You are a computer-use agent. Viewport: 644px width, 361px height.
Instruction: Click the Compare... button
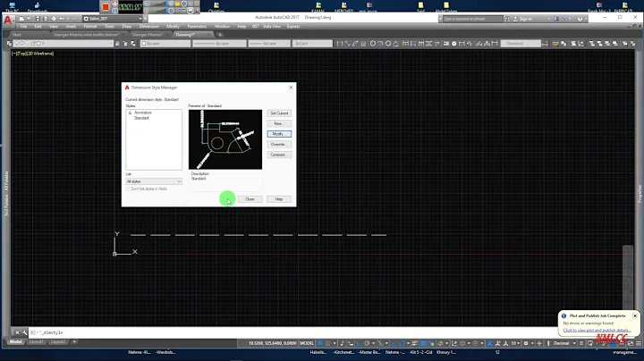coord(279,155)
